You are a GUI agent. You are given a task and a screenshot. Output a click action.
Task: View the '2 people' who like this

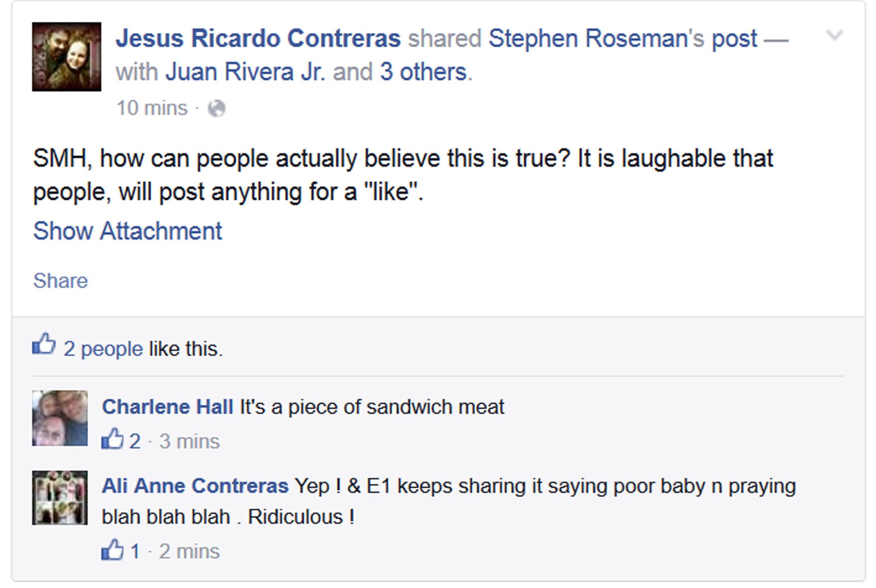coord(103,349)
